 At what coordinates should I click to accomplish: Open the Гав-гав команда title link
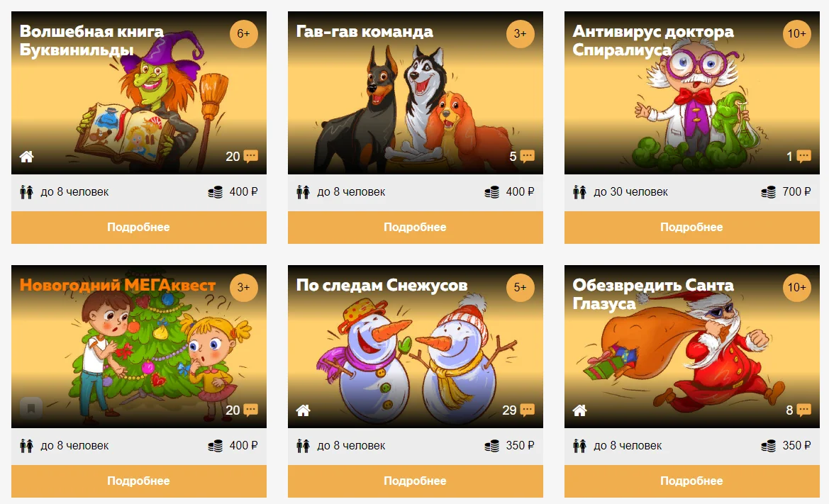tap(365, 32)
